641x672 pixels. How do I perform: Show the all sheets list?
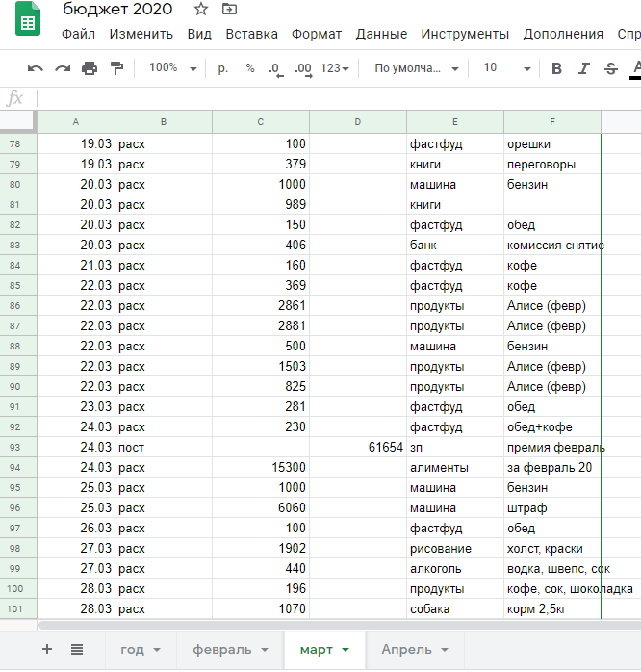click(x=77, y=649)
